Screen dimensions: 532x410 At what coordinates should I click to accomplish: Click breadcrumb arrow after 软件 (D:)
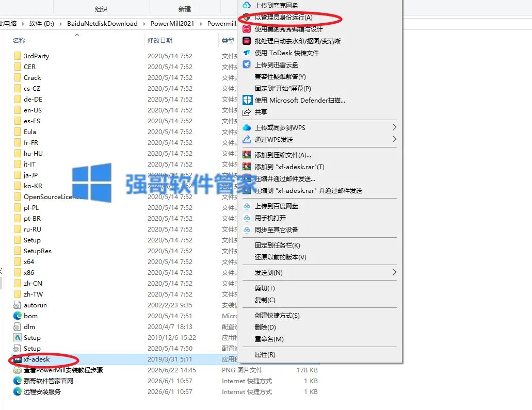[x=60, y=24]
